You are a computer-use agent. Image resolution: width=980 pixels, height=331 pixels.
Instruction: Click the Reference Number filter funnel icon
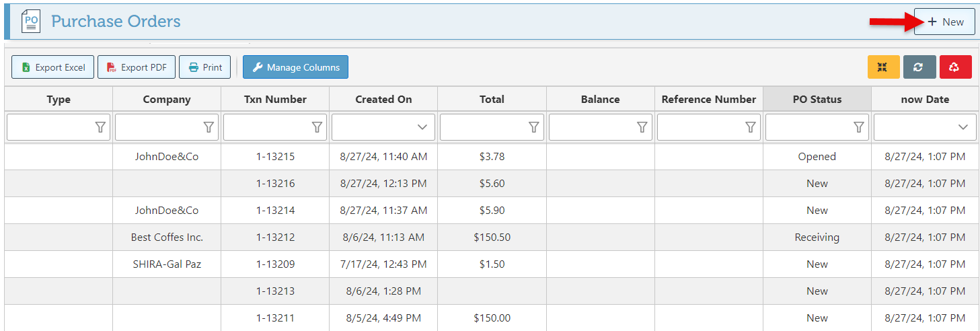click(750, 127)
